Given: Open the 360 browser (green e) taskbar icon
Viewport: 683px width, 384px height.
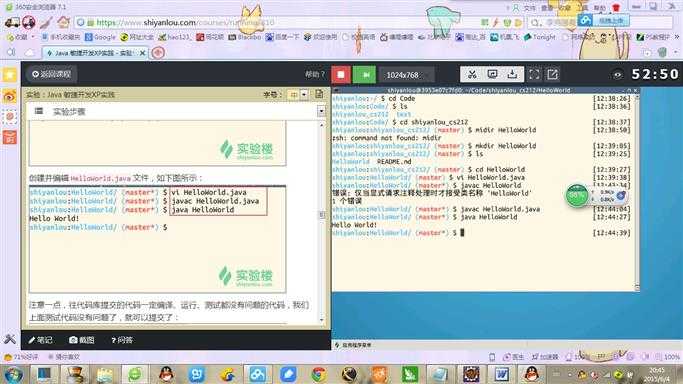Looking at the screenshot, I should (x=135, y=374).
